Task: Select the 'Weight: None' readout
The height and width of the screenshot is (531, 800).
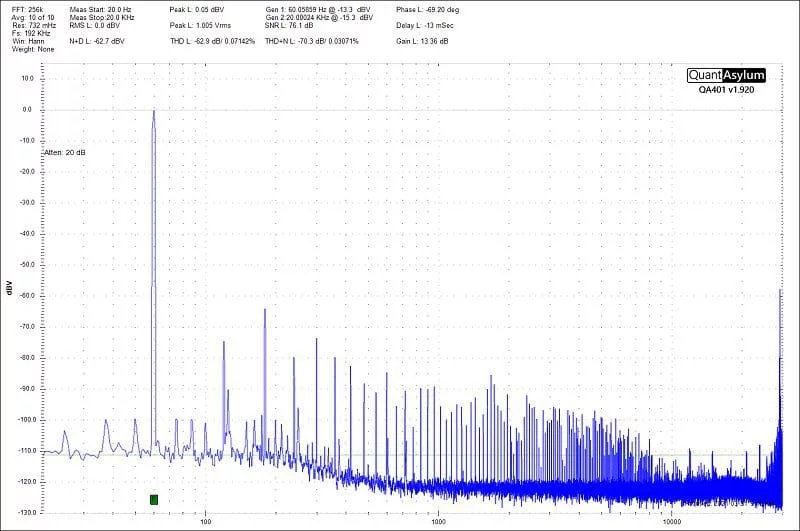Action: 33,49
